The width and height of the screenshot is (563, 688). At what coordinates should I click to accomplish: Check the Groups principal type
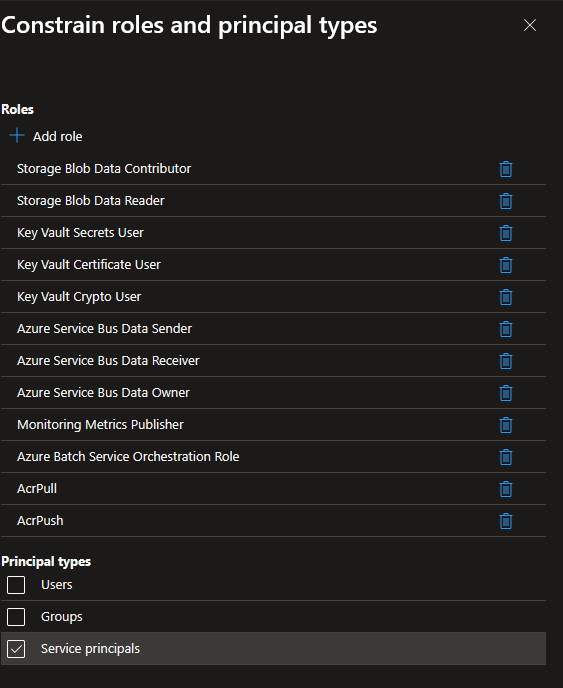coord(16,617)
